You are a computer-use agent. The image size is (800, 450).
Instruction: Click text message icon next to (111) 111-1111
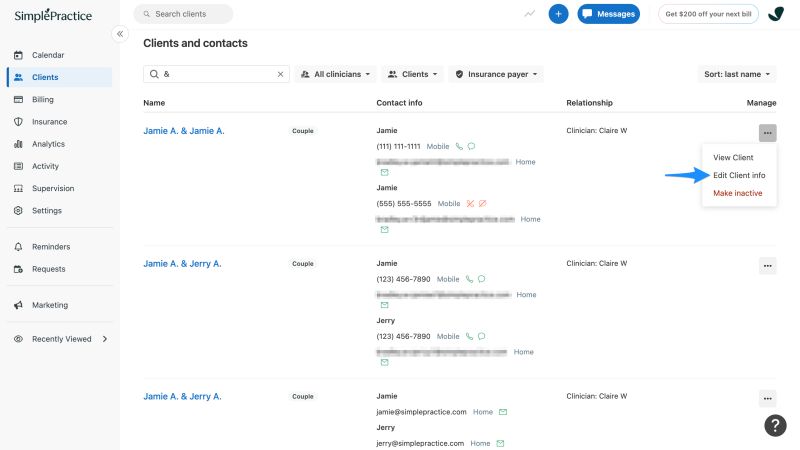[x=471, y=146]
